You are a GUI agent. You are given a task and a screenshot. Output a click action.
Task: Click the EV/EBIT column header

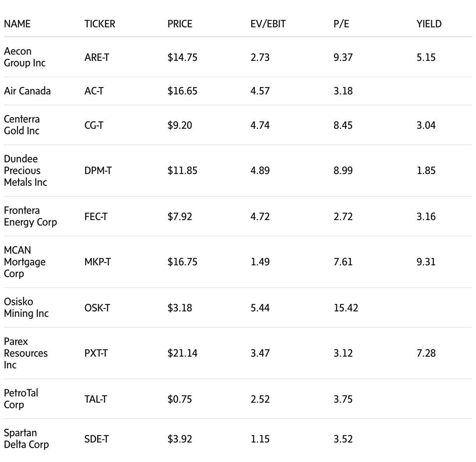pyautogui.click(x=268, y=24)
